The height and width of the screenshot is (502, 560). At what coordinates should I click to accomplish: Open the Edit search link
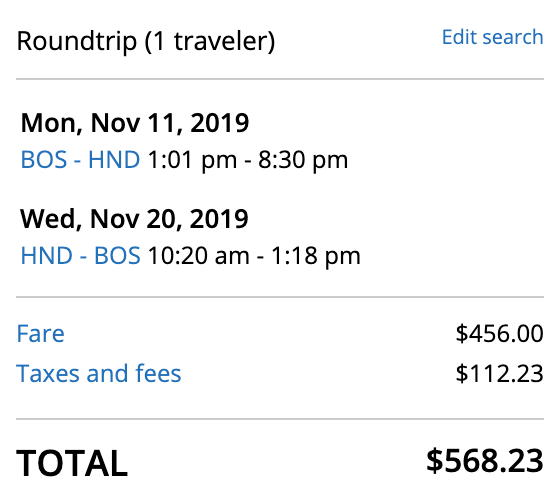point(492,37)
